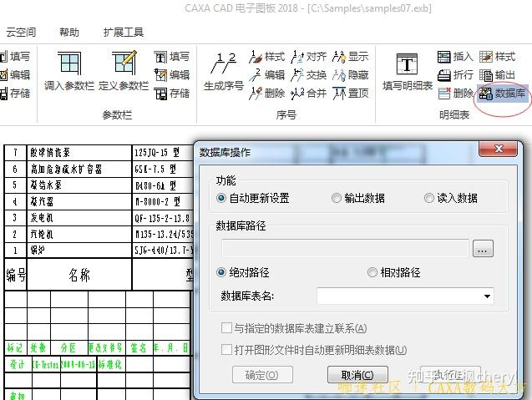This screenshot has width=532, height=400.
Task: Open the 帮助 menu tab
Action: [x=68, y=33]
